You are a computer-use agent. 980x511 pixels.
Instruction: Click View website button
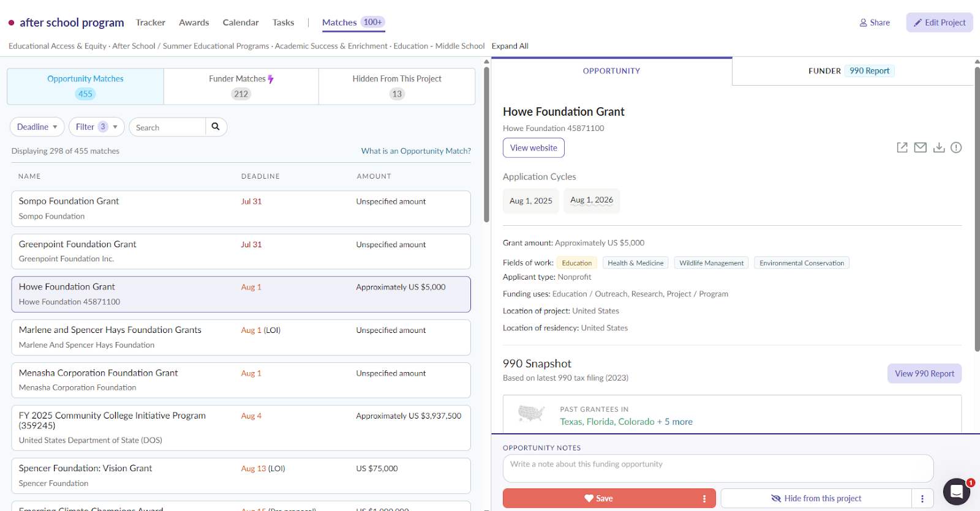(x=533, y=148)
